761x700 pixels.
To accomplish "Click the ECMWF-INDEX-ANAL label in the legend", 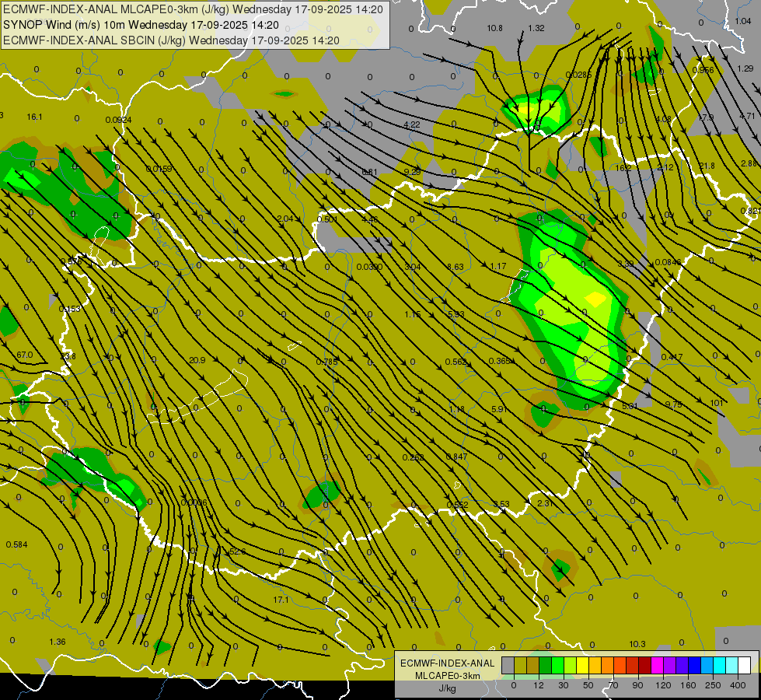I will (x=448, y=663).
